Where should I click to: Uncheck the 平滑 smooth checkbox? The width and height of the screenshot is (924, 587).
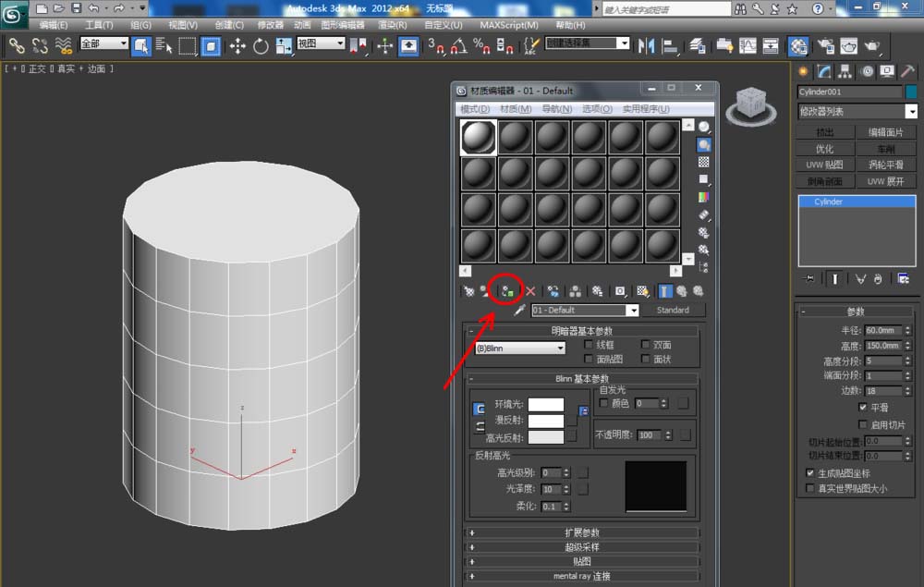[862, 407]
